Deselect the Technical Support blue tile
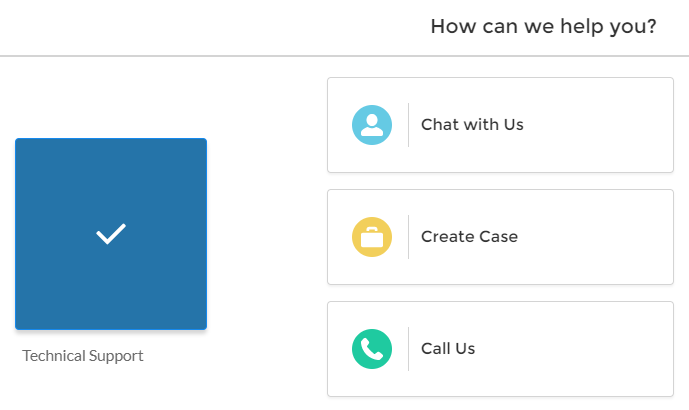The image size is (689, 410). (111, 234)
